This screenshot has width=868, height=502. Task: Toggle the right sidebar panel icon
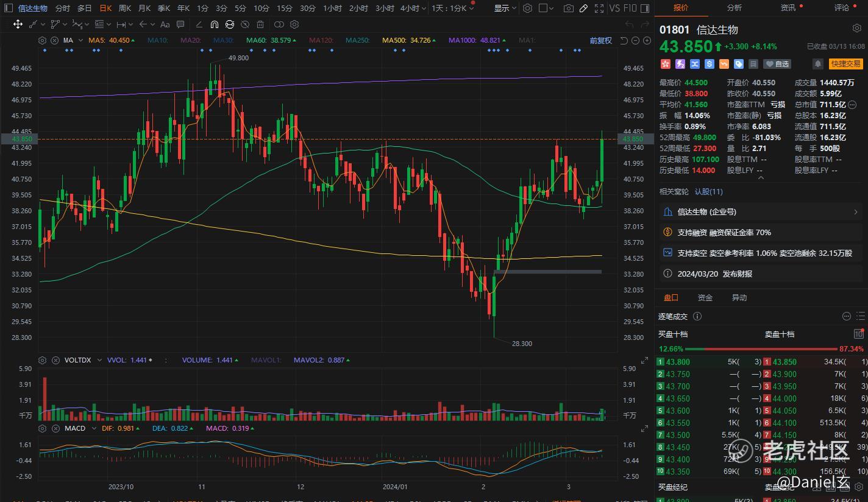click(646, 9)
